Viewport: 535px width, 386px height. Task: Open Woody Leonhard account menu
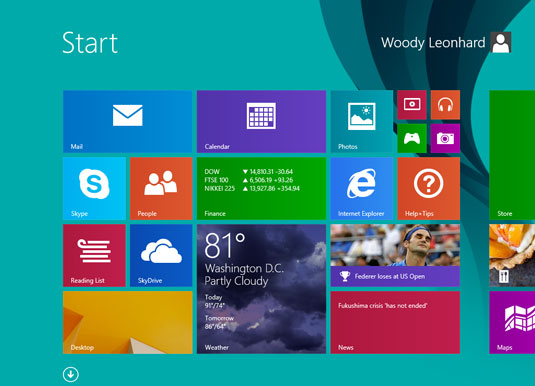[446, 43]
